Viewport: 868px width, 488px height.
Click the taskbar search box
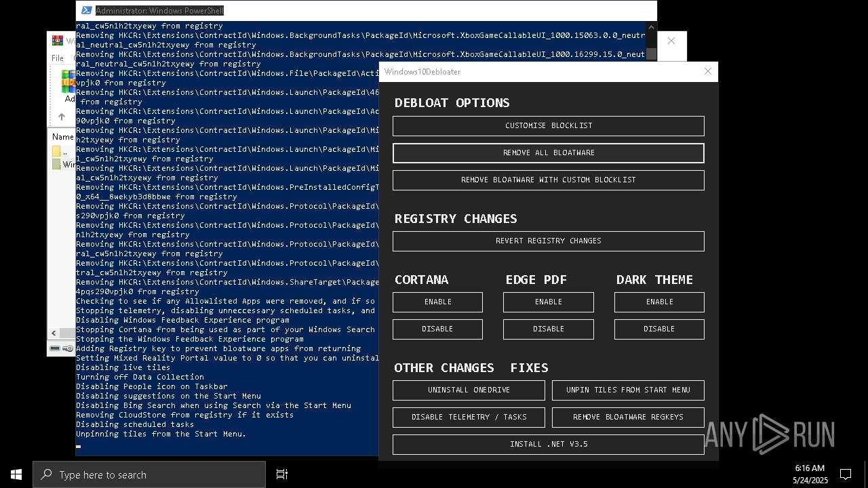coord(149,474)
